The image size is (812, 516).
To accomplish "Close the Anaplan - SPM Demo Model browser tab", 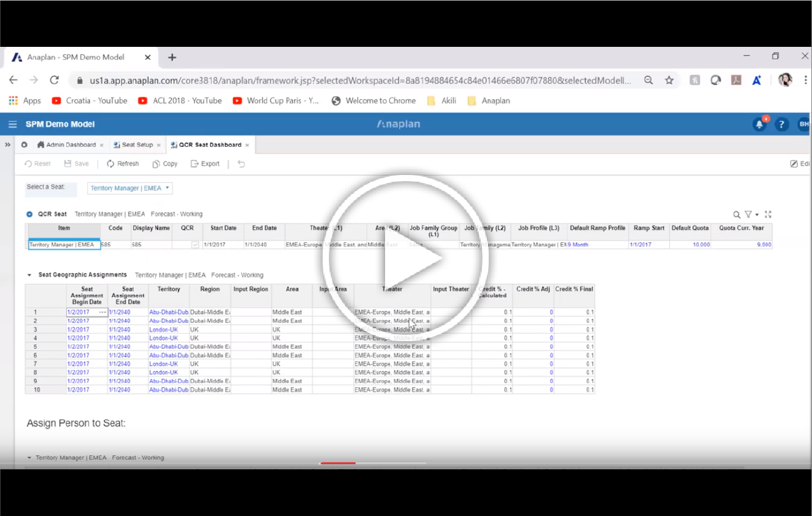I will coord(148,57).
